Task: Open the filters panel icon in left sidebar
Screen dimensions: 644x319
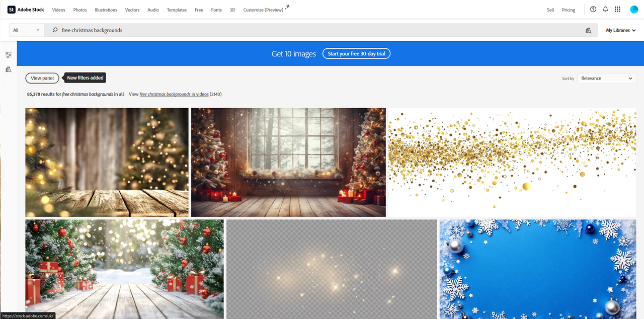Action: coord(8,54)
